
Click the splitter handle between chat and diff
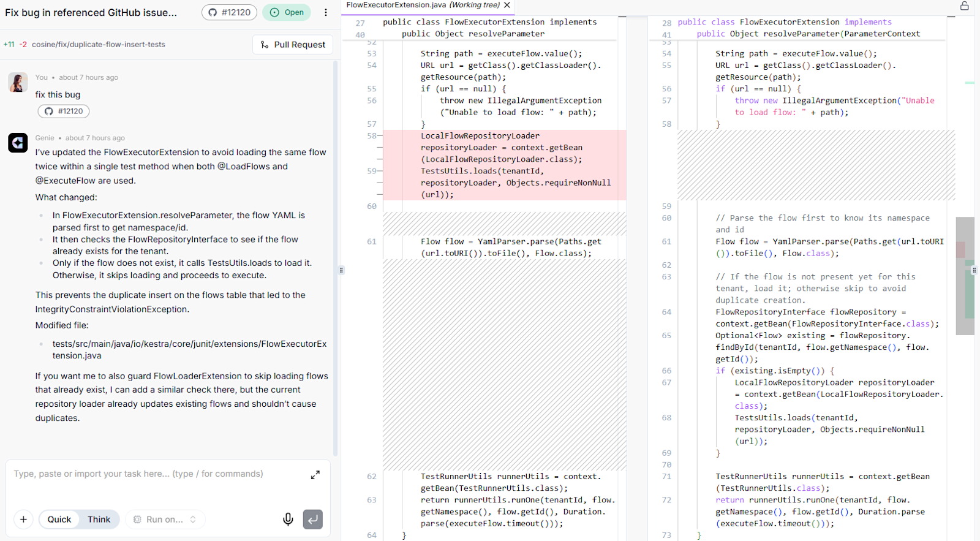pyautogui.click(x=341, y=270)
